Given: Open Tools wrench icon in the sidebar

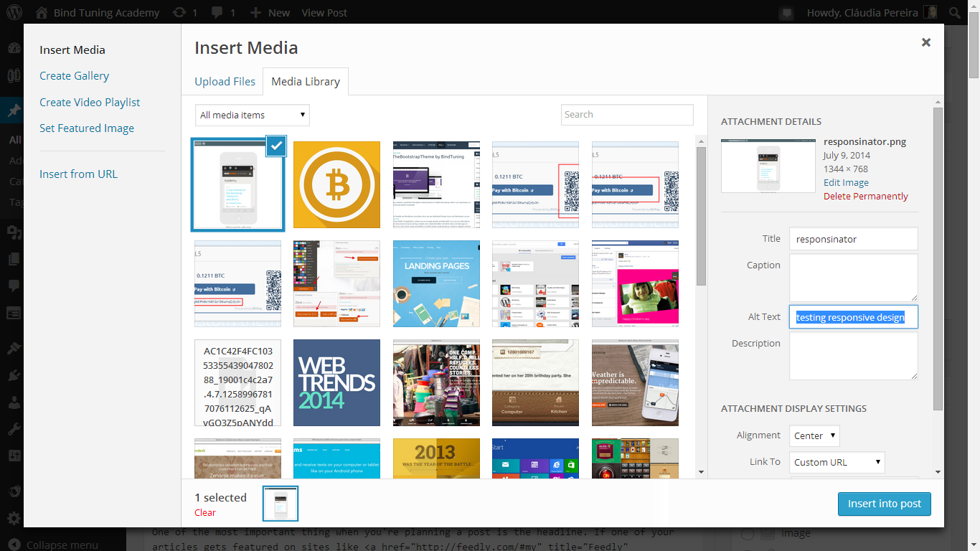Looking at the screenshot, I should [x=14, y=429].
